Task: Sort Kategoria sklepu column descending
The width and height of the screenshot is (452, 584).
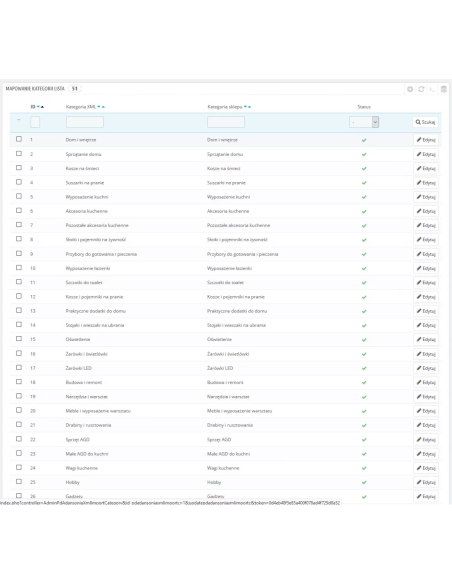Action: [x=245, y=107]
